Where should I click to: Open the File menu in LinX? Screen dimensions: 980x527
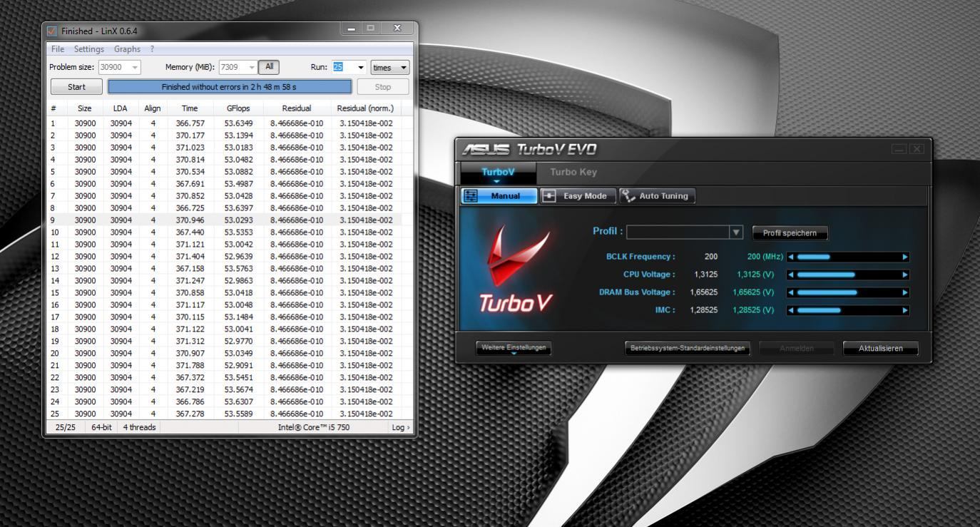tap(58, 49)
